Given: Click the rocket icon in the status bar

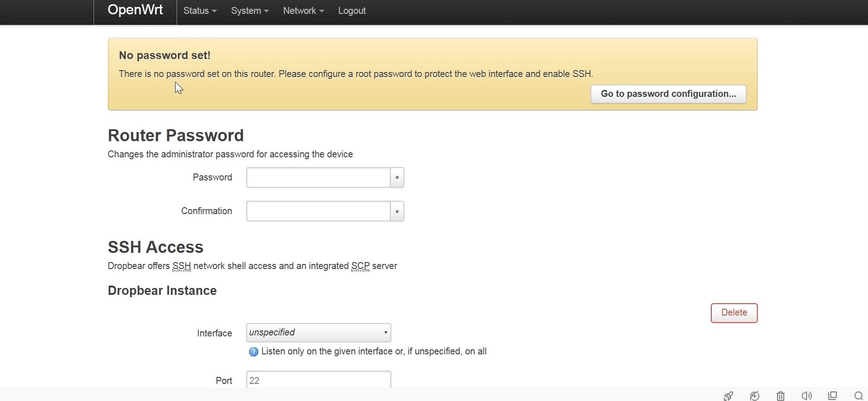Looking at the screenshot, I should click(x=728, y=396).
